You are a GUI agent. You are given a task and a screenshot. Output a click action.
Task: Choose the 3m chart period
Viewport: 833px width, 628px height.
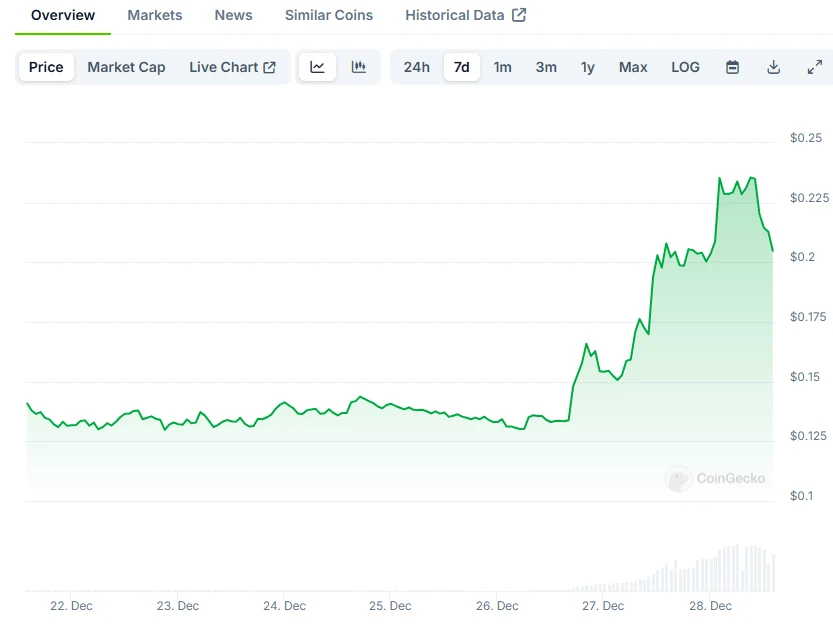coord(545,67)
